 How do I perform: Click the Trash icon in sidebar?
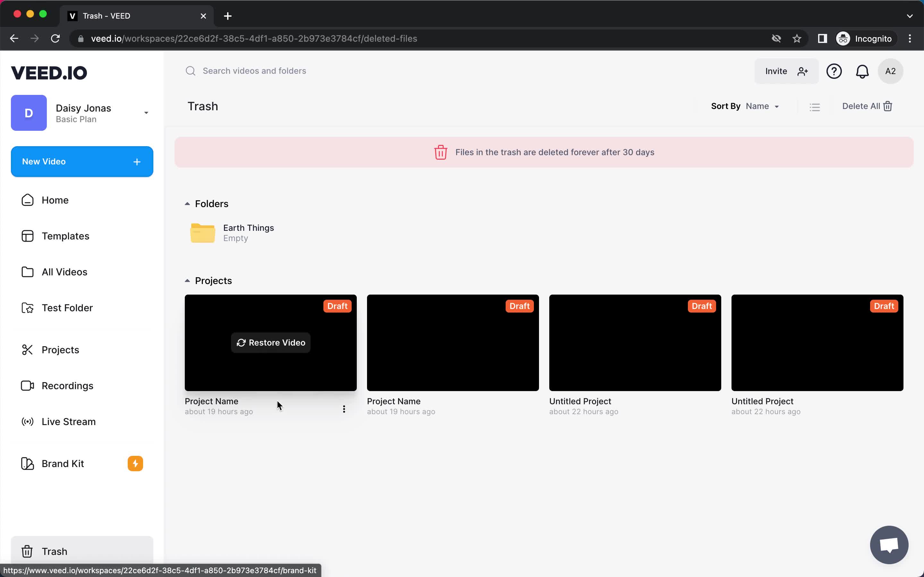pyautogui.click(x=27, y=551)
